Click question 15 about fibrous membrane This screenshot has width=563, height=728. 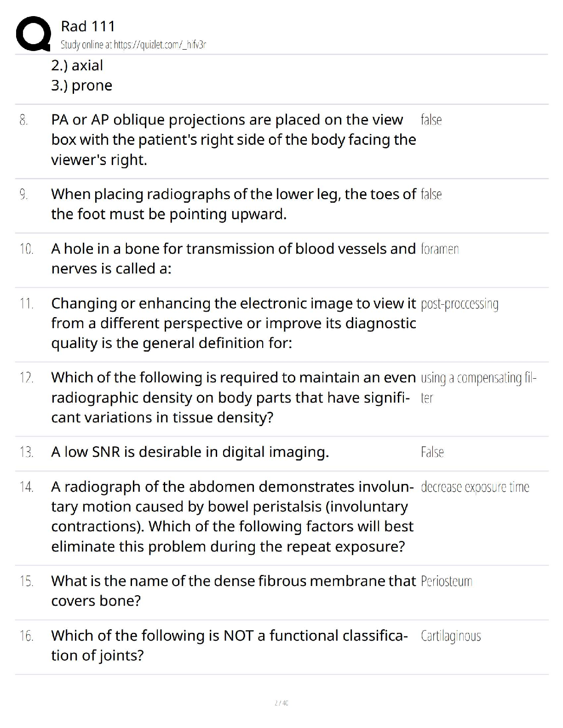(234, 591)
